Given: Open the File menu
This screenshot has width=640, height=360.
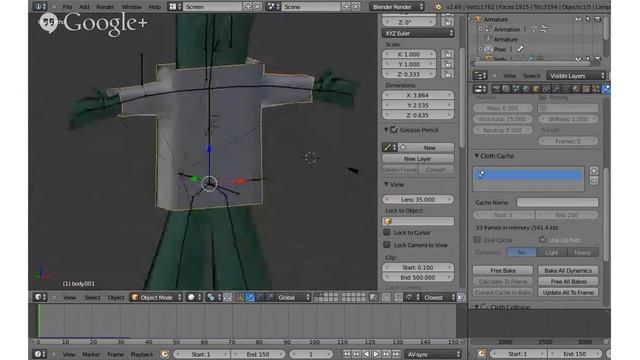Looking at the screenshot, I should 67,7.
